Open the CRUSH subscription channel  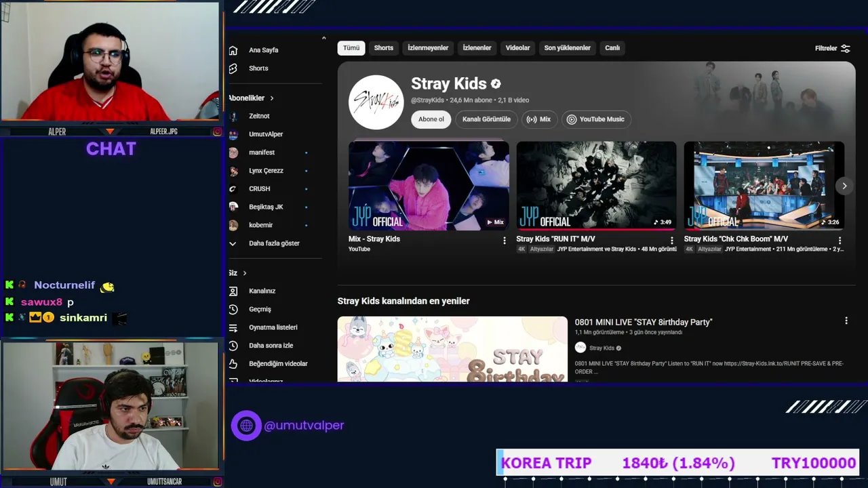point(259,189)
